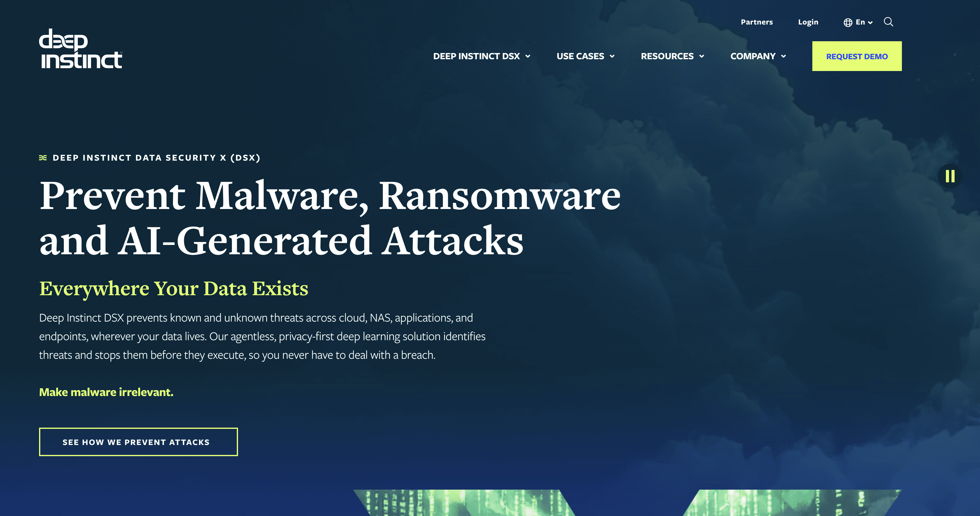Open the Login link
Image resolution: width=980 pixels, height=516 pixels.
click(x=808, y=22)
